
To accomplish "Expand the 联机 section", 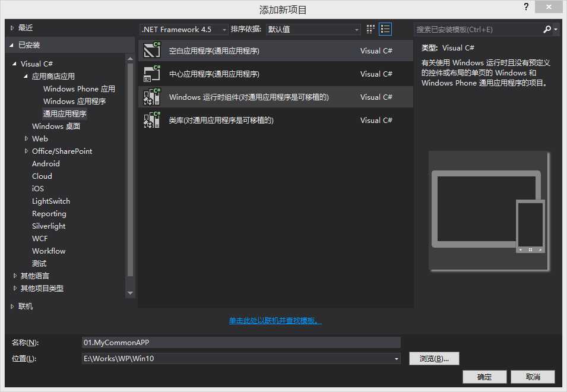I will click(x=12, y=306).
